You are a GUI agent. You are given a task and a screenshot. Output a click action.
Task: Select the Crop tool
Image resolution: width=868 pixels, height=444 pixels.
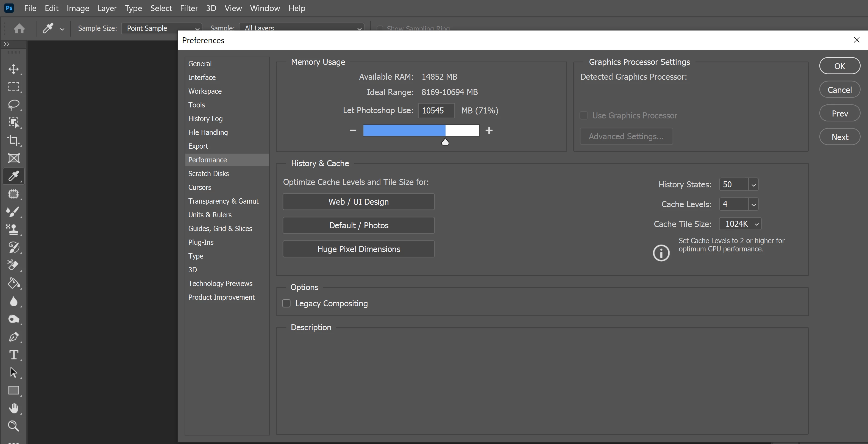[x=13, y=140]
